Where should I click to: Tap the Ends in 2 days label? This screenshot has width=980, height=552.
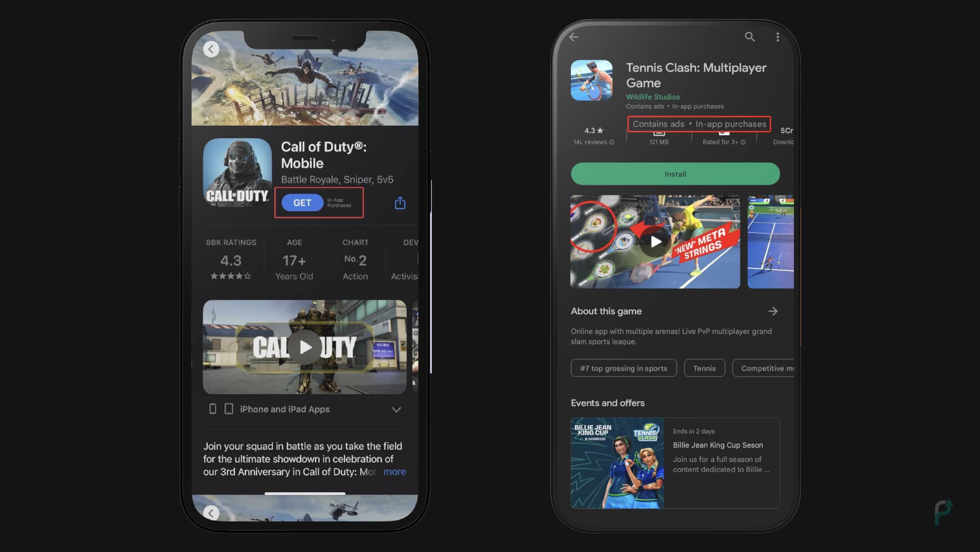(x=694, y=431)
